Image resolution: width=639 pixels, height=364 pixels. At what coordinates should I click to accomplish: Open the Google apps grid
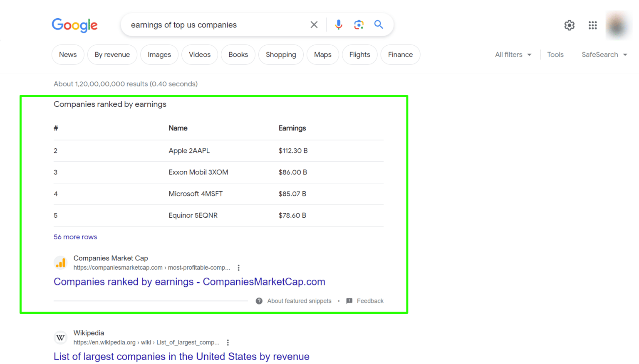592,25
